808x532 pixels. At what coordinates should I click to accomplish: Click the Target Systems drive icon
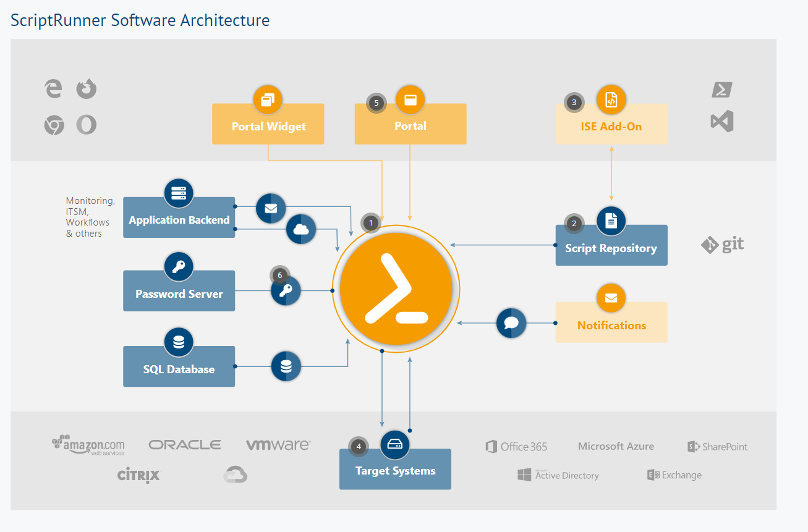coord(395,444)
